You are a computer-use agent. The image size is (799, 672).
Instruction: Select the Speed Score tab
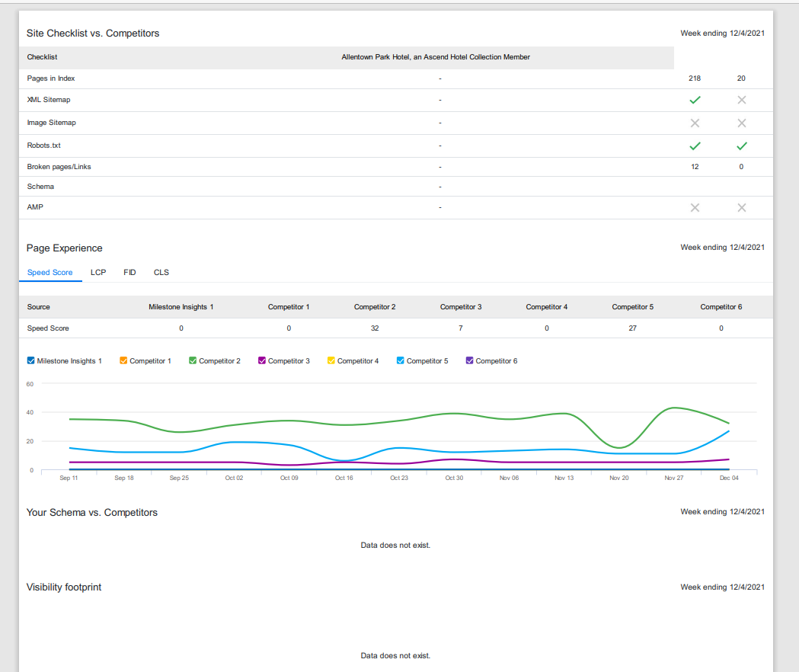pos(50,272)
